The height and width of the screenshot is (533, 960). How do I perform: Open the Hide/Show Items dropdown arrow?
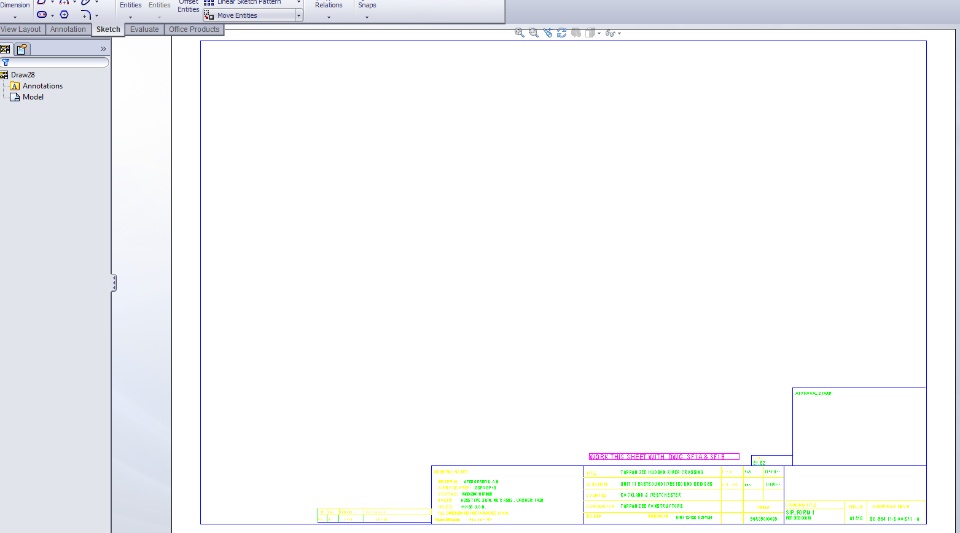[619, 34]
